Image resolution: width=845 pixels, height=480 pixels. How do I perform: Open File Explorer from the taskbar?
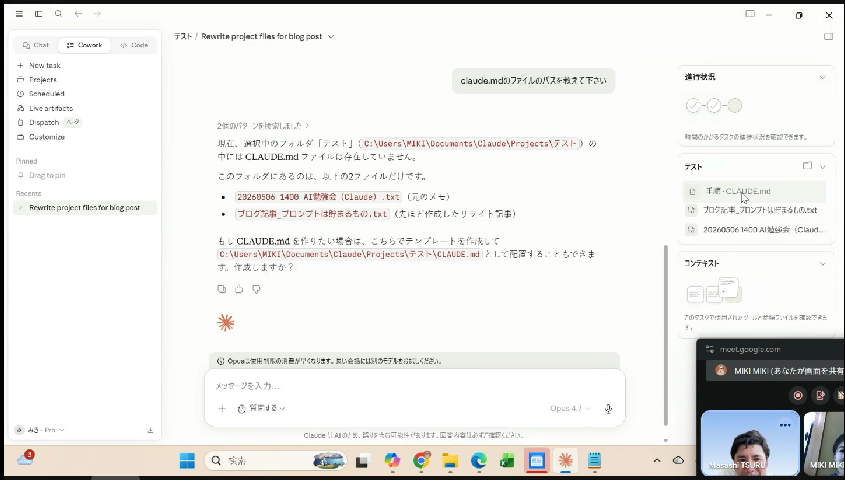coord(450,461)
